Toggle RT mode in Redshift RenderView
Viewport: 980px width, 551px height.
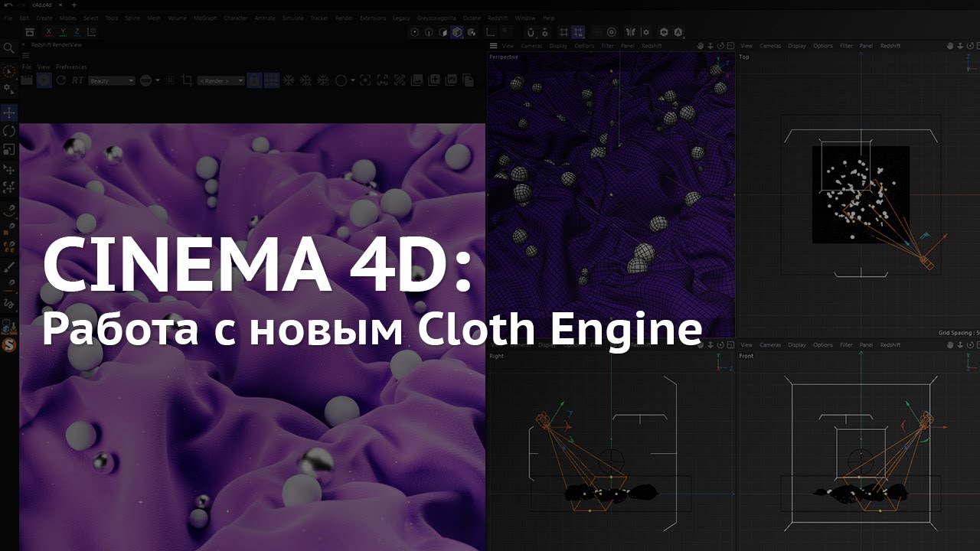tap(78, 80)
